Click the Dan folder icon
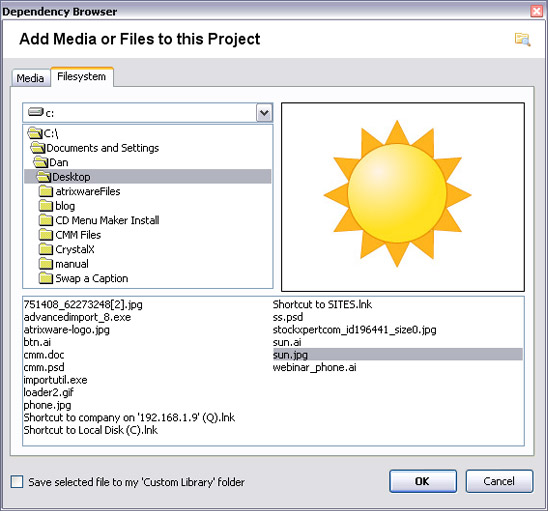This screenshot has width=550, height=512. pos(40,162)
